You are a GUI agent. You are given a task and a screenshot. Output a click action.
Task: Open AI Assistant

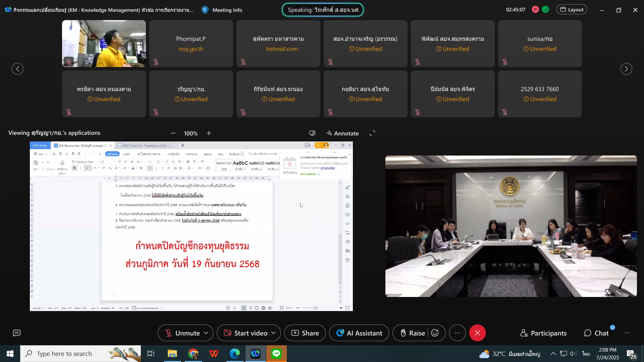(x=359, y=333)
